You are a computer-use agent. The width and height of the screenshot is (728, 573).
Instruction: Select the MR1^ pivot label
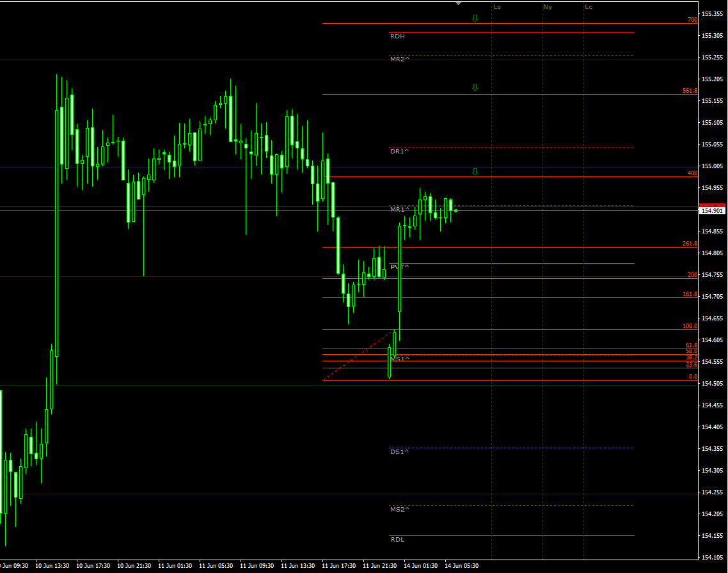tap(400, 210)
